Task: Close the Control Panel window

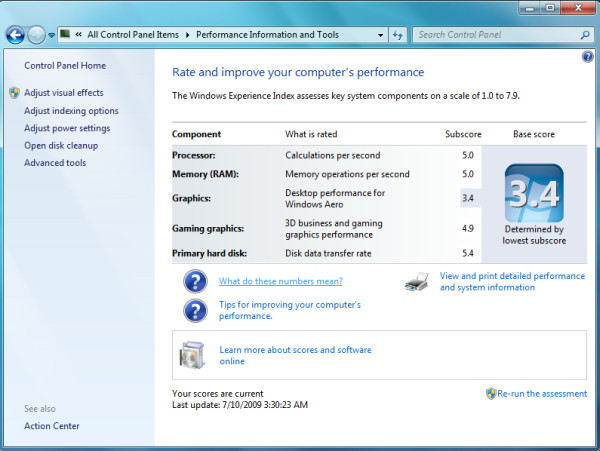Action: (578, 8)
